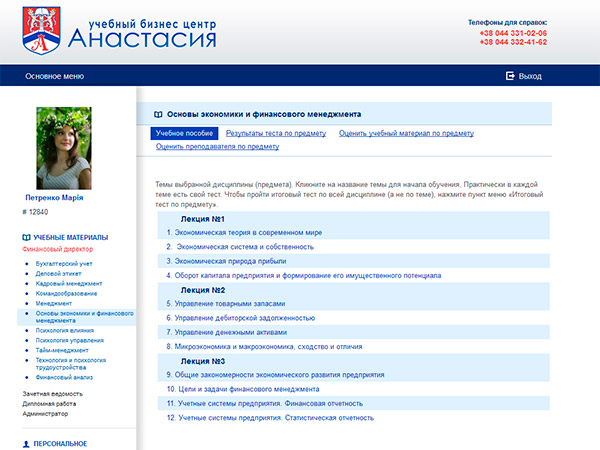Open Зачетная ведомость in sidebar
600x450 pixels.
[x=54, y=394]
